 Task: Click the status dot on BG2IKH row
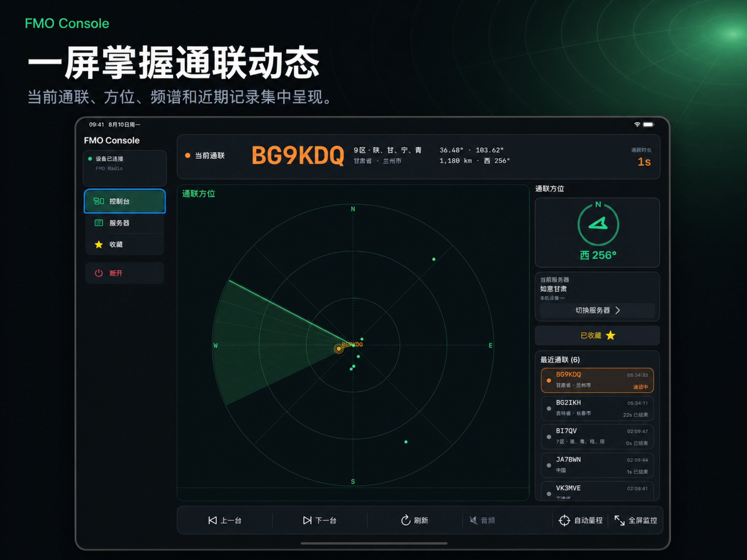pyautogui.click(x=549, y=408)
